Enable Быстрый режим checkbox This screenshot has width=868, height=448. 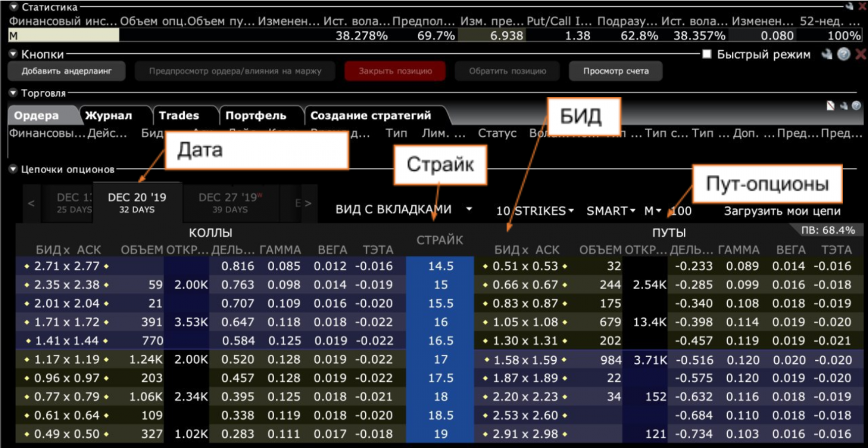click(x=706, y=54)
